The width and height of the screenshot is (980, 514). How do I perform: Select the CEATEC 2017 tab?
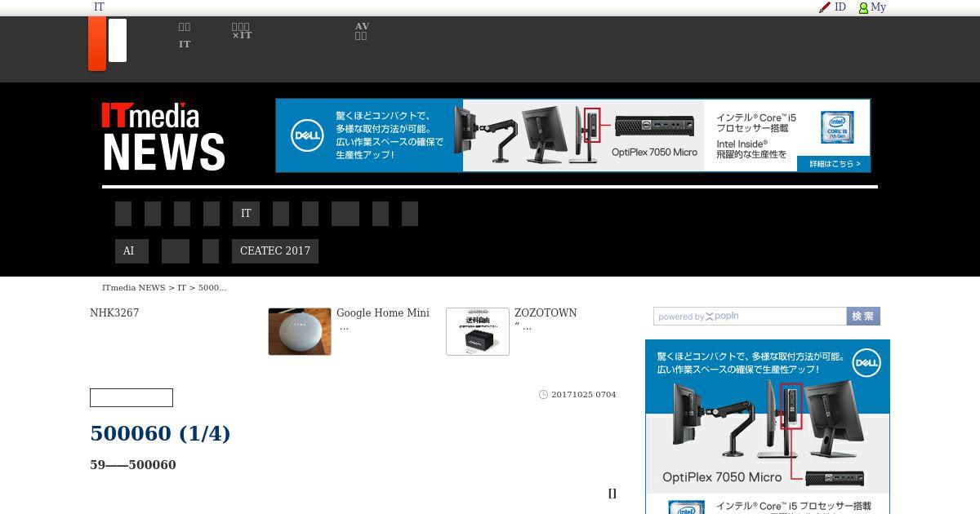pyautogui.click(x=275, y=251)
